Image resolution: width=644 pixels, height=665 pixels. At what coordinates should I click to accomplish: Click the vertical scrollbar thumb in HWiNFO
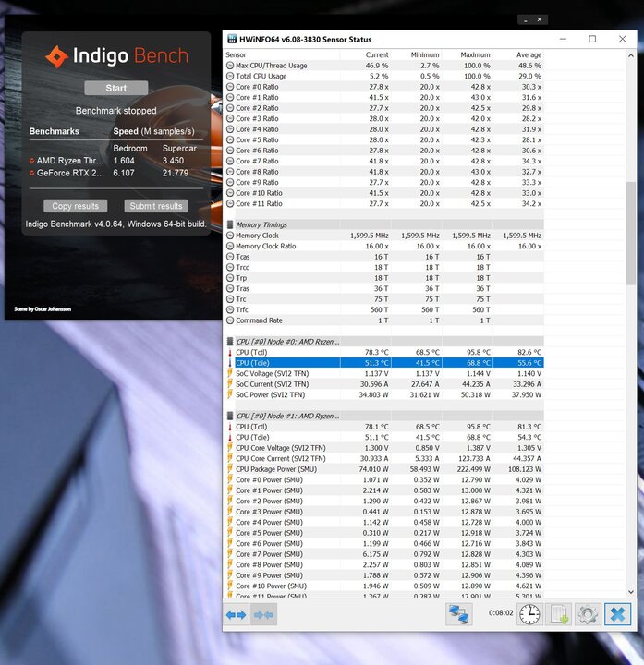pos(631,234)
